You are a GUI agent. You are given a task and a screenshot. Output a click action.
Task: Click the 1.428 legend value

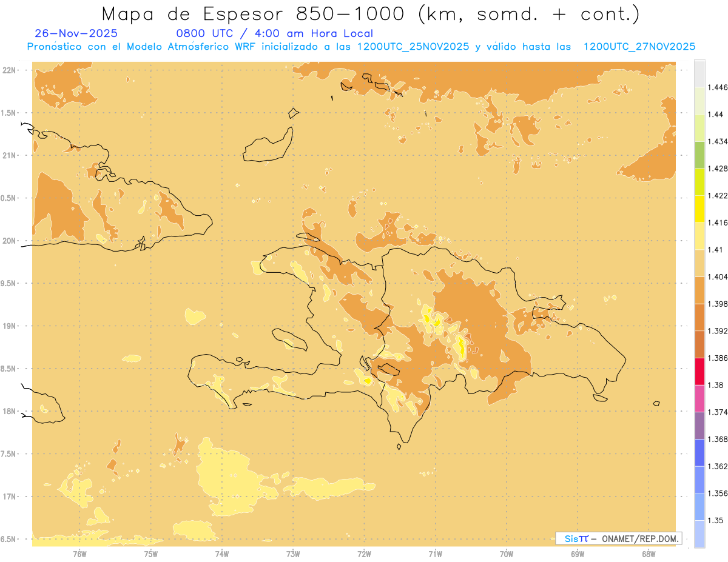click(x=717, y=169)
